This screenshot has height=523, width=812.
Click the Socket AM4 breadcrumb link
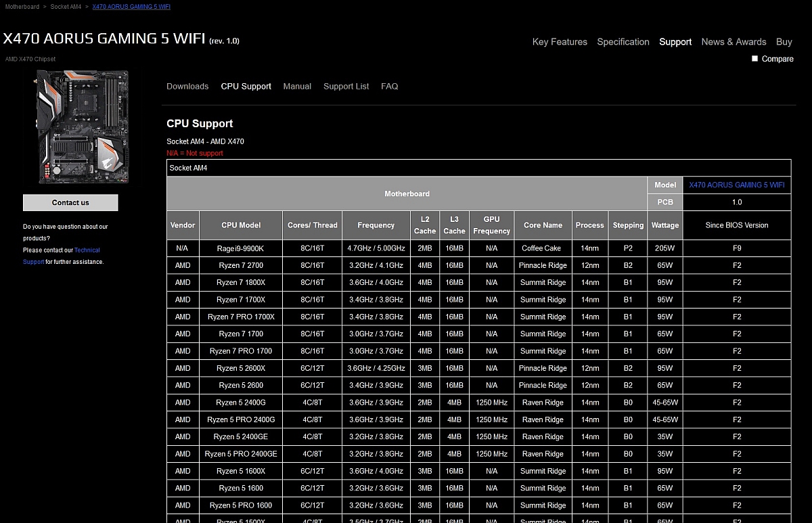[x=66, y=7]
